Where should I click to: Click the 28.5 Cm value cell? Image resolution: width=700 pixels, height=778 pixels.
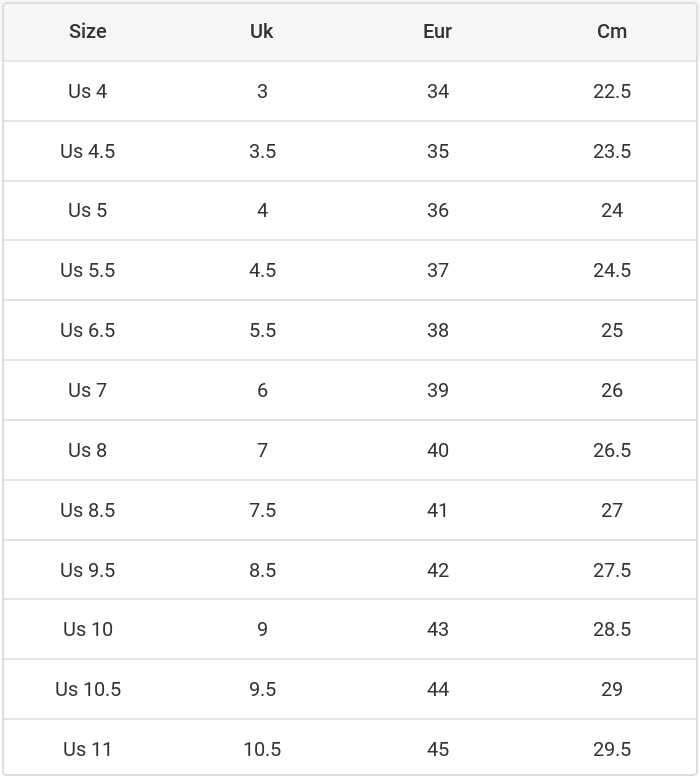612,629
